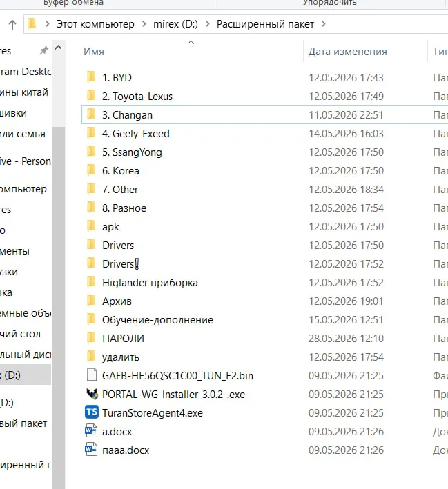The height and width of the screenshot is (489, 448).
Task: Open chevron dropdown after Этот компьютер
Action: pyautogui.click(x=144, y=24)
